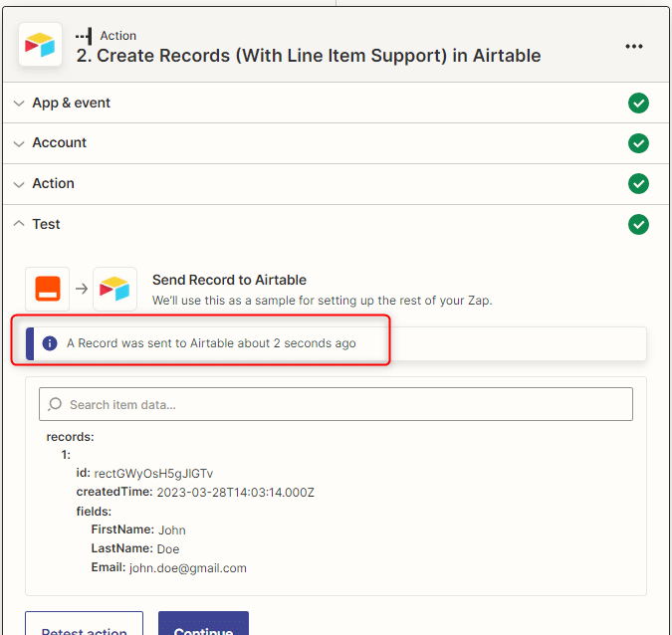Click the Search item data field
The width and height of the screenshot is (672, 635).
pos(336,404)
